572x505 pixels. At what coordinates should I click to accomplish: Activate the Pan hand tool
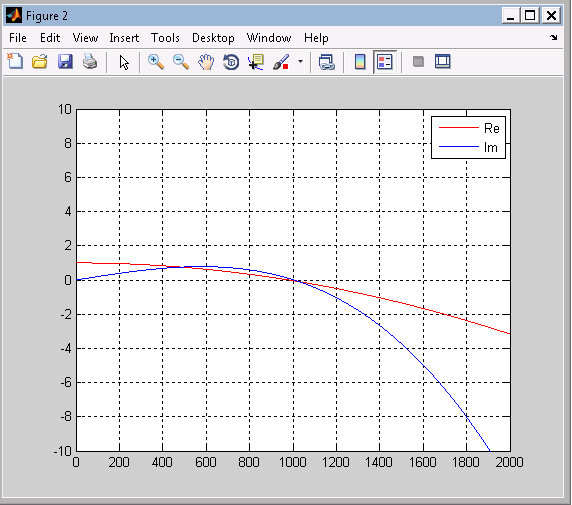(206, 62)
